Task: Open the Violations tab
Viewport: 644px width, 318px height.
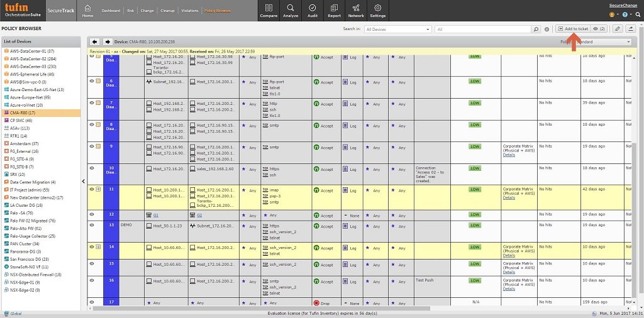Action: pyautogui.click(x=190, y=11)
